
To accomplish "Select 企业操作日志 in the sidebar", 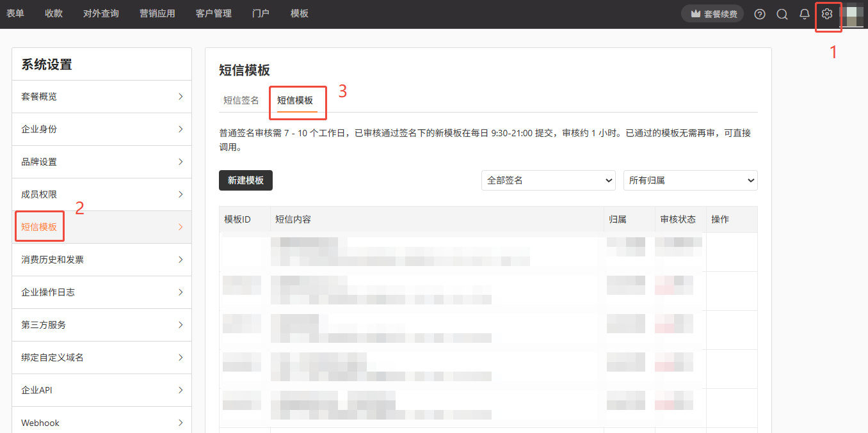I will pos(102,292).
